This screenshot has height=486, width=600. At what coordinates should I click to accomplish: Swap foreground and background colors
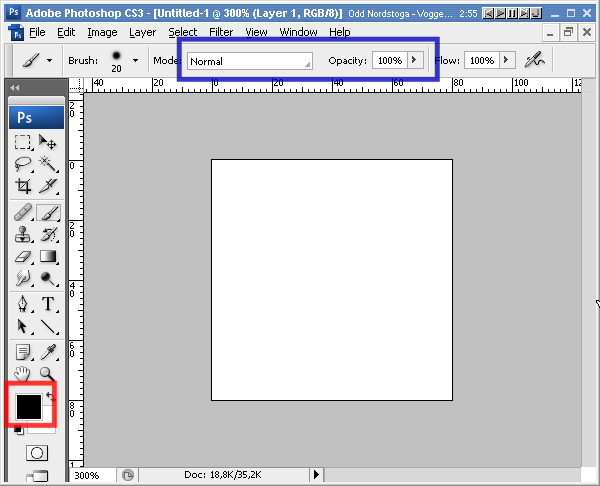click(x=50, y=396)
